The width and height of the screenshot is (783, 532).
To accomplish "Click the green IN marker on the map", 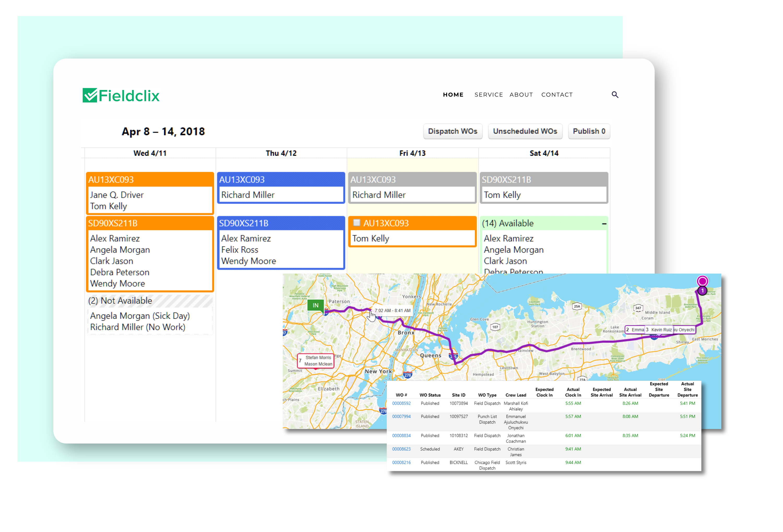I will (315, 306).
